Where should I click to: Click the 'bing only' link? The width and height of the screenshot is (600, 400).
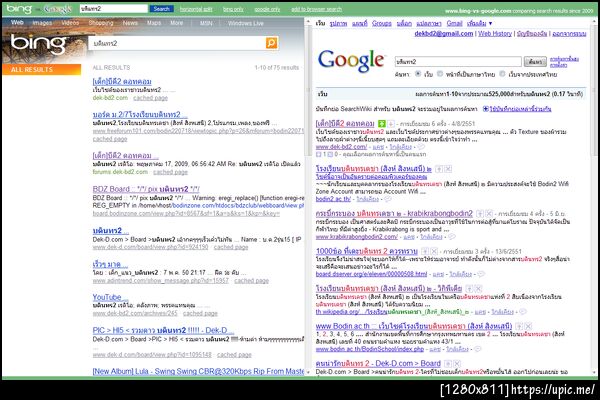[x=233, y=9]
